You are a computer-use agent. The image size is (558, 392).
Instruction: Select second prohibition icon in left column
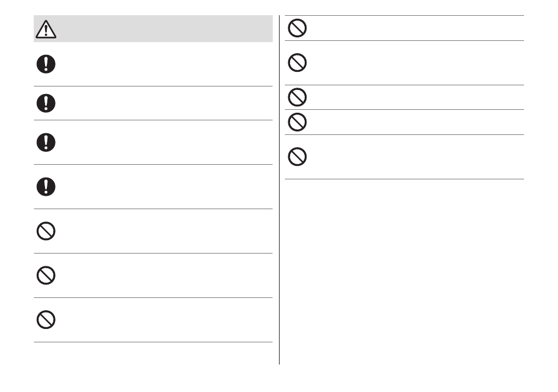46,275
